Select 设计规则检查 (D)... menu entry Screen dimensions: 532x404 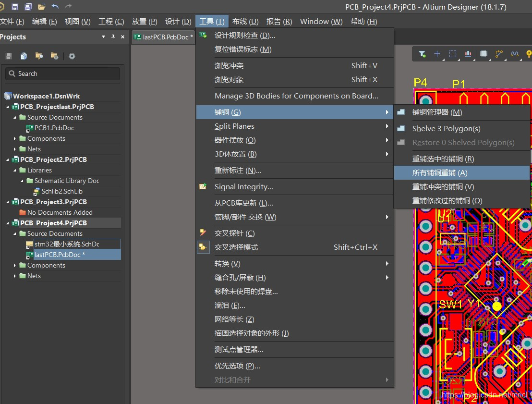[x=294, y=35]
